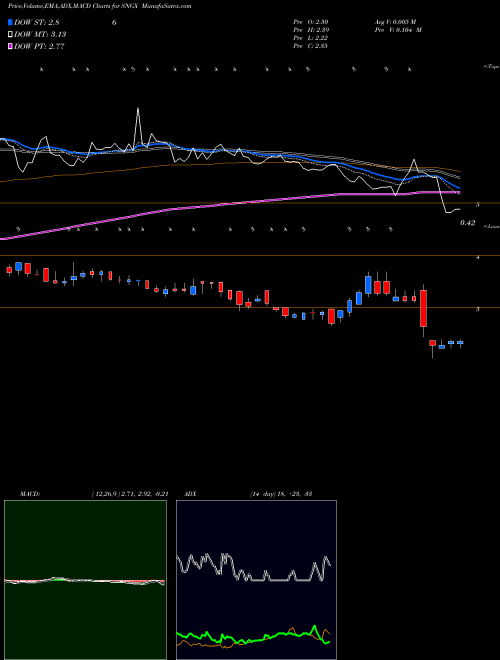Click the ADX values '(14 day) 18, +23, -33'
Viewport: 500px width, 660px height.
point(280,494)
